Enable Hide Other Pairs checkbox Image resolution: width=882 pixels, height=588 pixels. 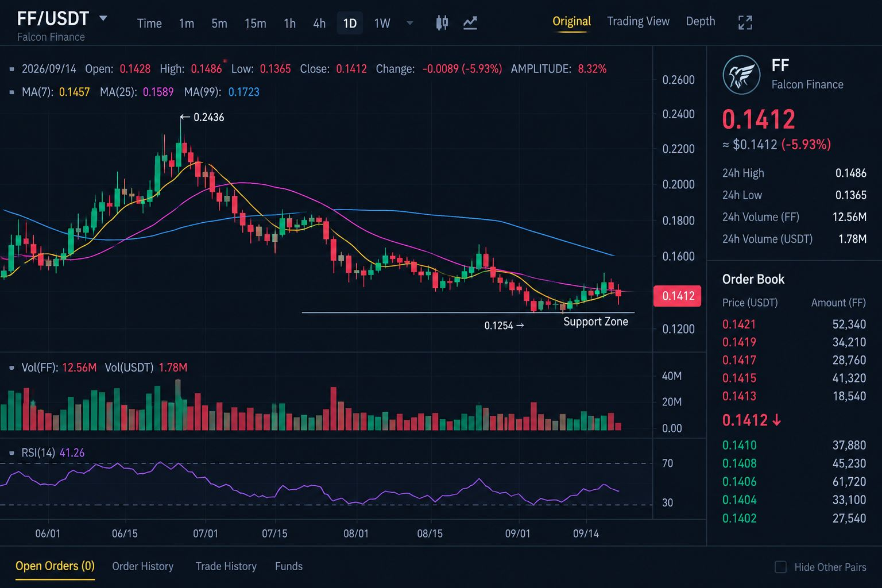tap(780, 567)
